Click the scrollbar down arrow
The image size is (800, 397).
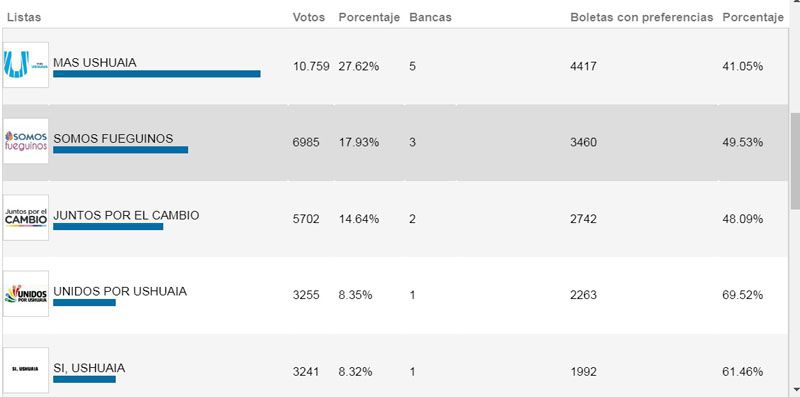click(795, 391)
